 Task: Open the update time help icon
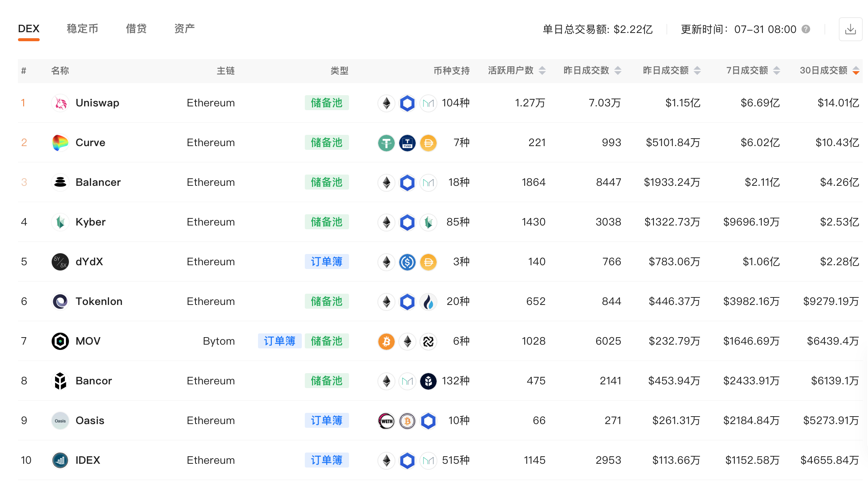806,29
